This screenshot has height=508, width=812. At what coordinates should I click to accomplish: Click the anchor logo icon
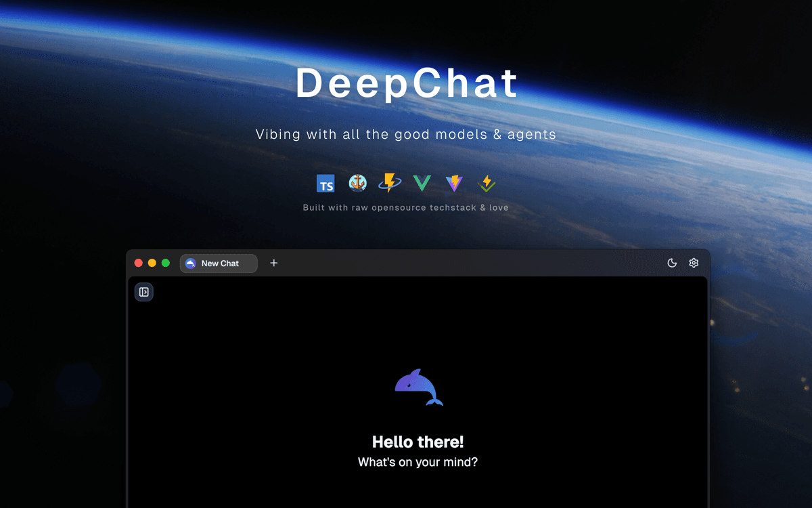coord(357,183)
